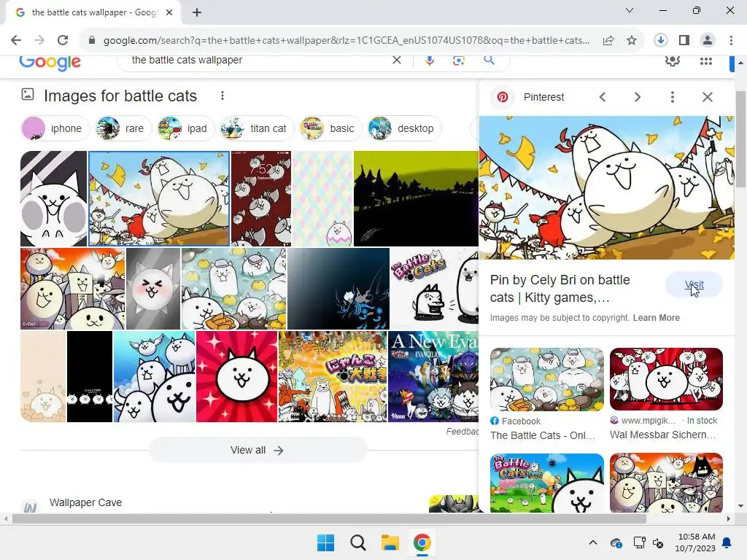Open File Explorer from taskbar

[390, 542]
